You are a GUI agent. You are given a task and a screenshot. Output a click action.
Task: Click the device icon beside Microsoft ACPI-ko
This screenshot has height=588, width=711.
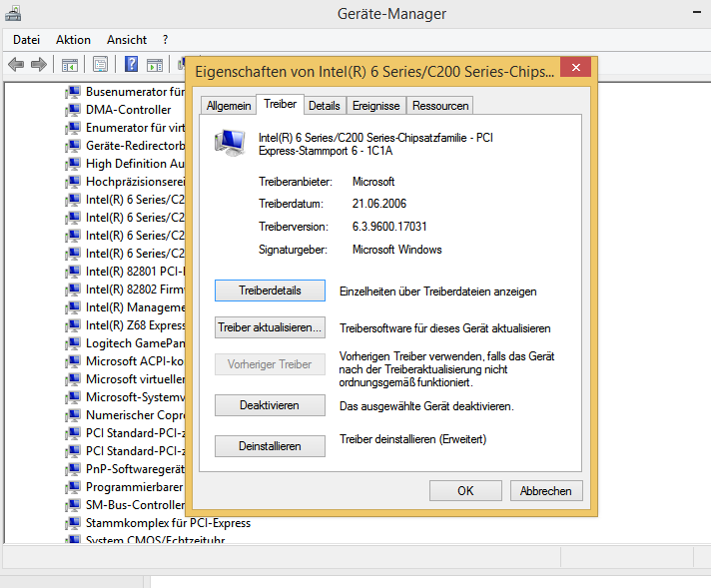73,361
